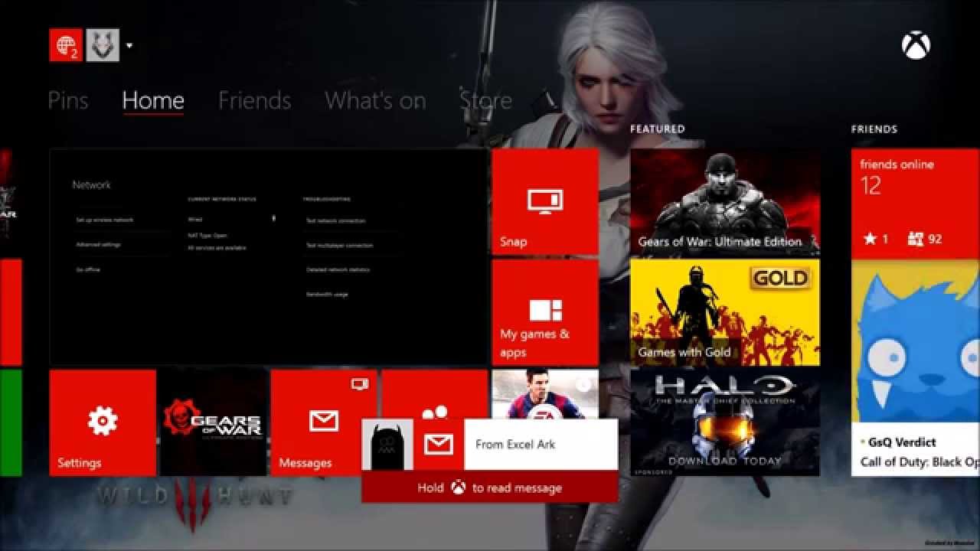Open the Snap tile
The height and width of the screenshot is (551, 980).
pyautogui.click(x=545, y=202)
